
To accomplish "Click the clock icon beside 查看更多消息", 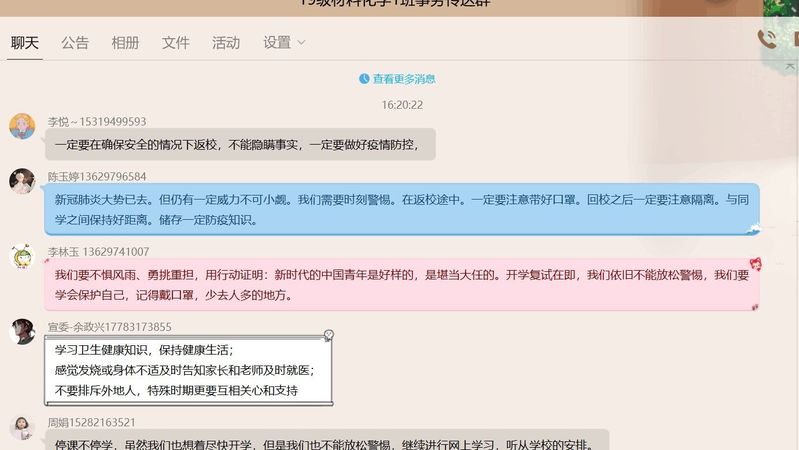I will [364, 79].
